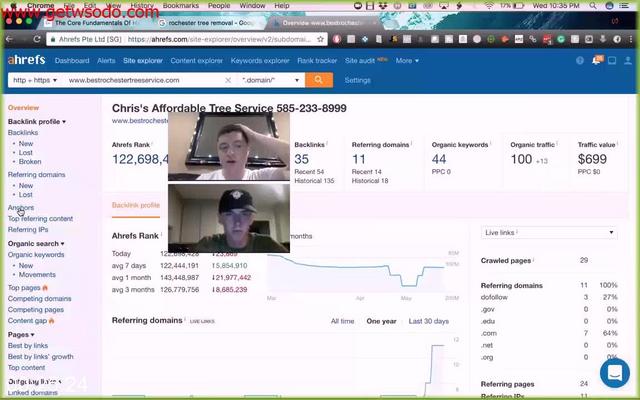Clear the domain search field
Image resolution: width=640 pixels, height=400 pixels.
228,80
